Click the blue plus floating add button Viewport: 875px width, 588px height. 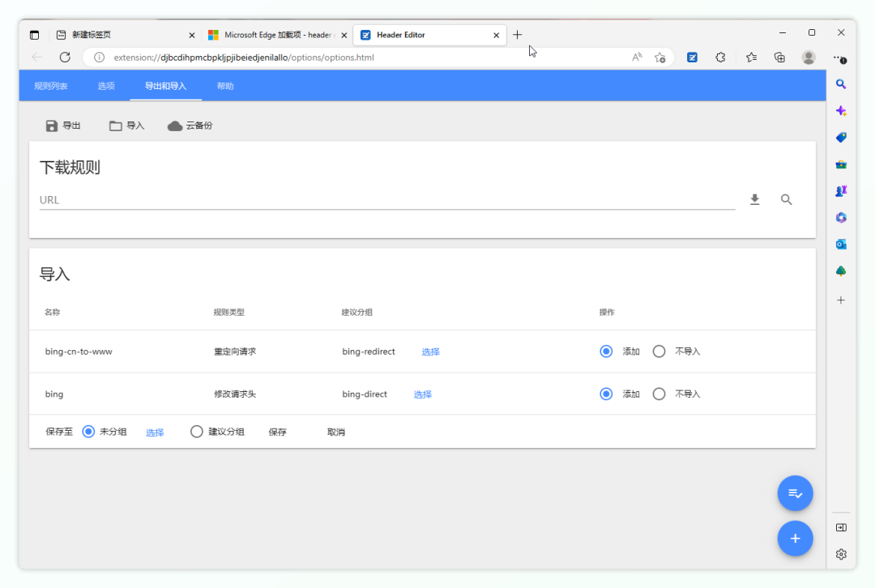(x=795, y=539)
